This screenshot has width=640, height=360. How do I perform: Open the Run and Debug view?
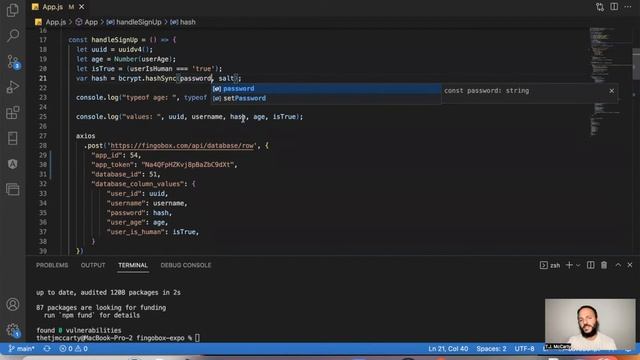(x=13, y=87)
